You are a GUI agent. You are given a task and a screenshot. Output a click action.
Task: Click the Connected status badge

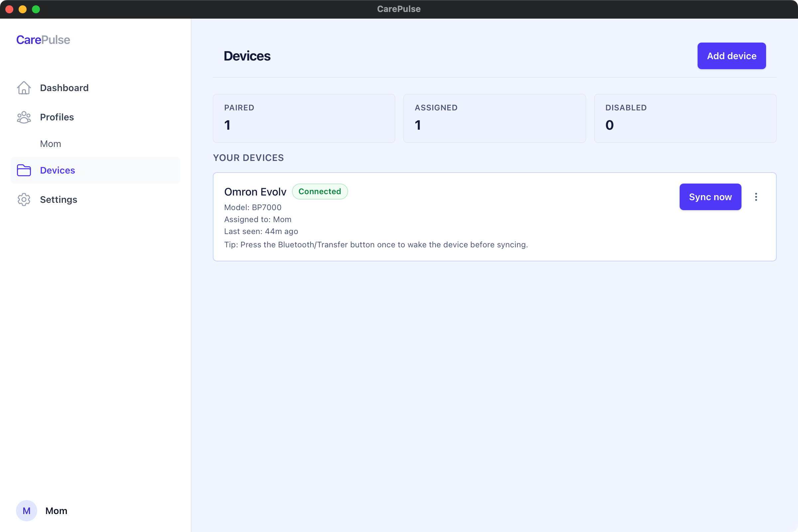pyautogui.click(x=320, y=192)
